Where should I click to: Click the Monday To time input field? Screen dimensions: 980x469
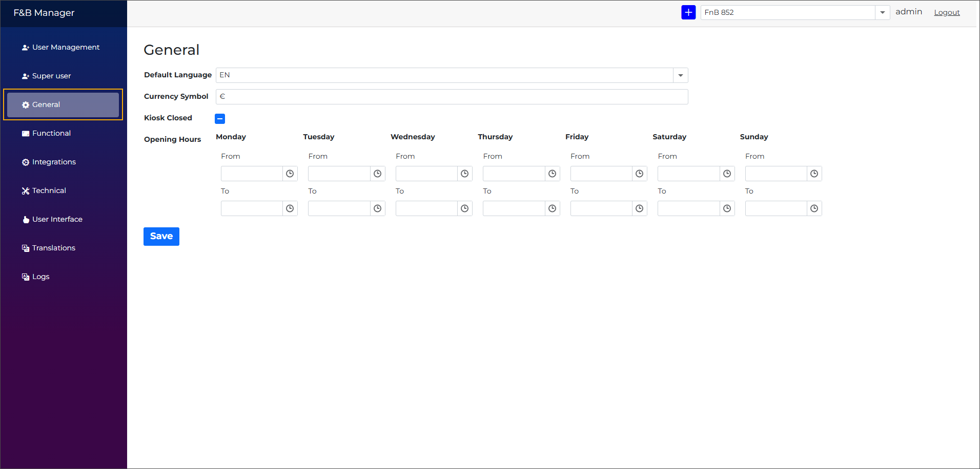point(252,208)
